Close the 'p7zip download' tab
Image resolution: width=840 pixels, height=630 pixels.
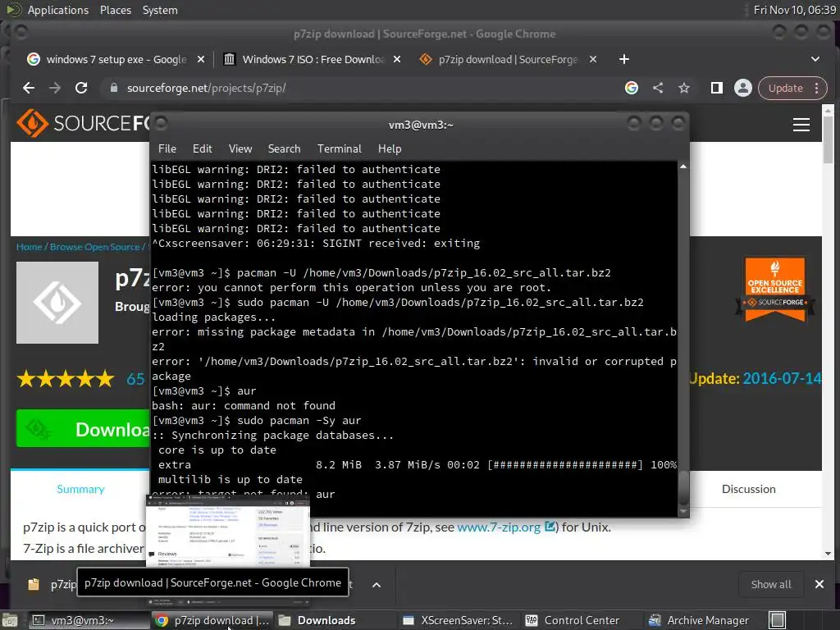[x=593, y=59]
